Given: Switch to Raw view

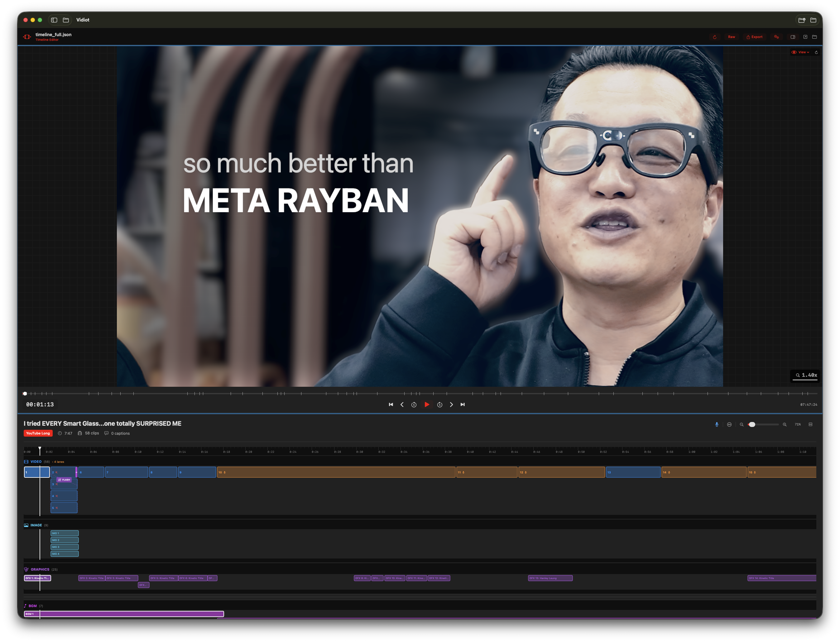Looking at the screenshot, I should [x=732, y=37].
